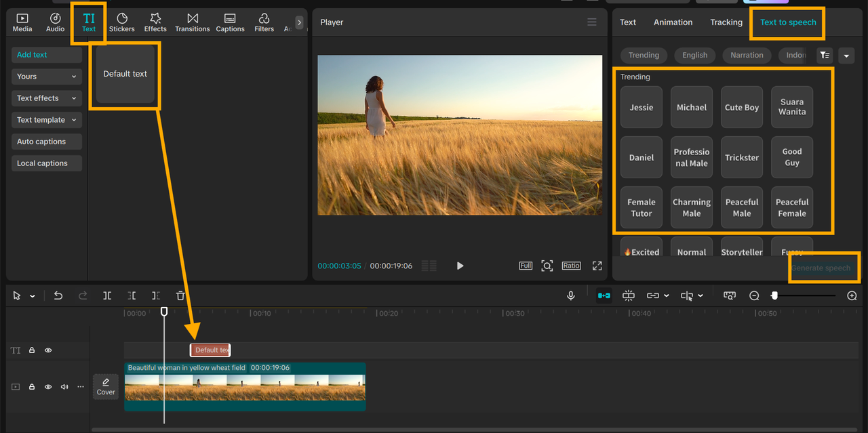The height and width of the screenshot is (433, 868).
Task: Mute the video track audio
Action: pos(64,387)
